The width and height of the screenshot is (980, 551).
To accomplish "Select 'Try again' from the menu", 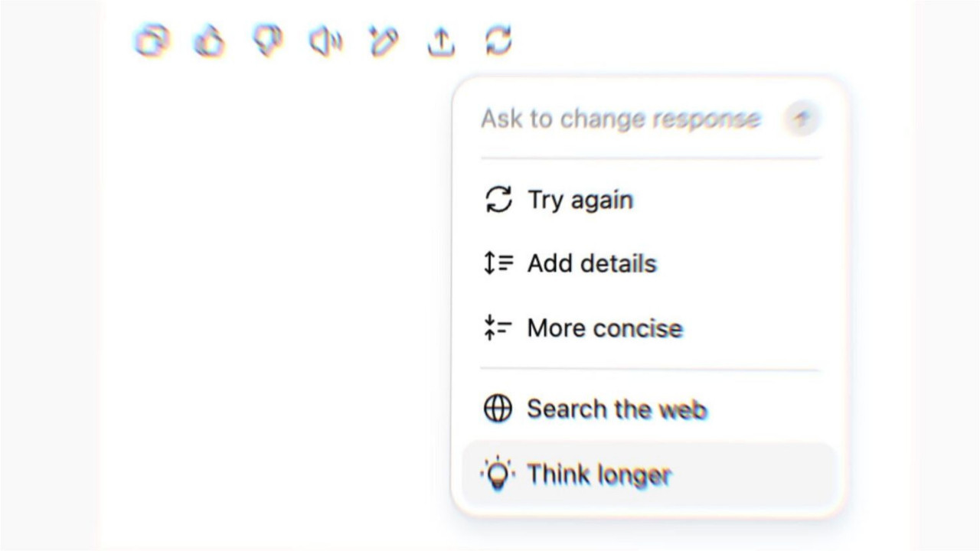I will click(580, 200).
